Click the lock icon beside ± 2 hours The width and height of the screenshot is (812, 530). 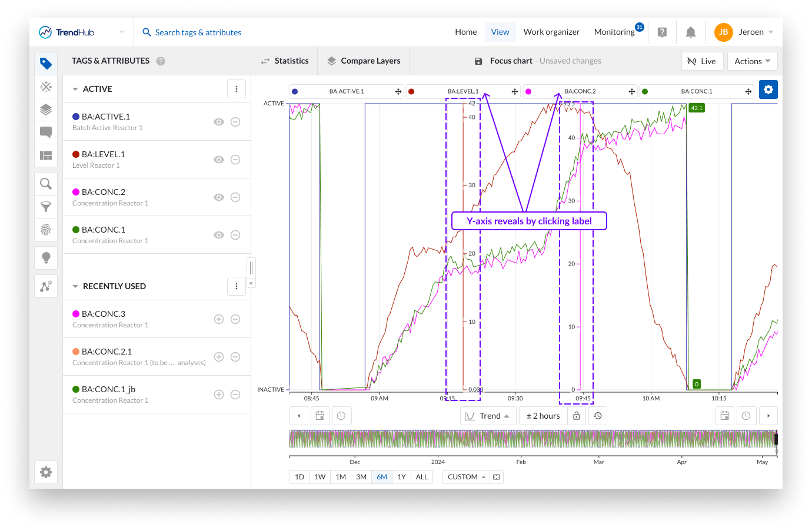pyautogui.click(x=577, y=416)
